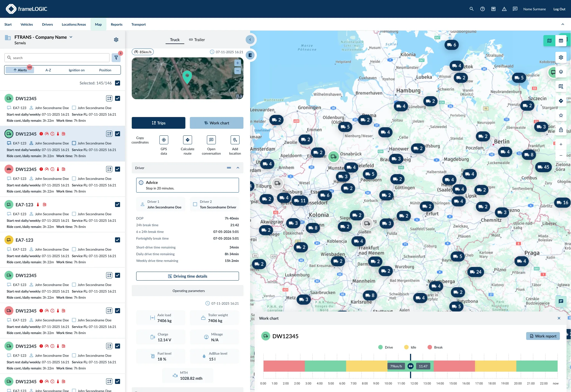Open Driving time details
571x392 pixels.
point(187,276)
